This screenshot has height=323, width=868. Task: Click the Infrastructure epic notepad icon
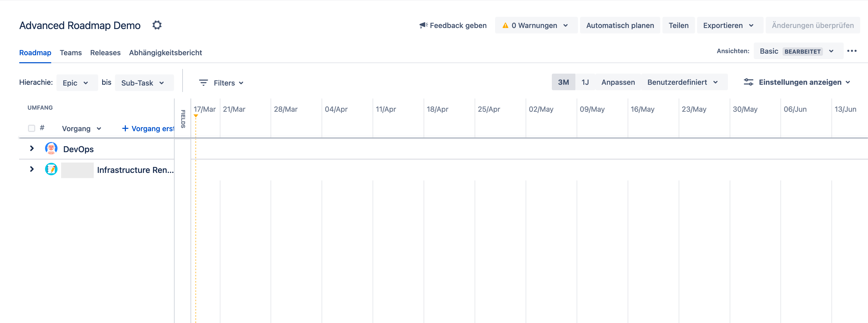coord(51,169)
